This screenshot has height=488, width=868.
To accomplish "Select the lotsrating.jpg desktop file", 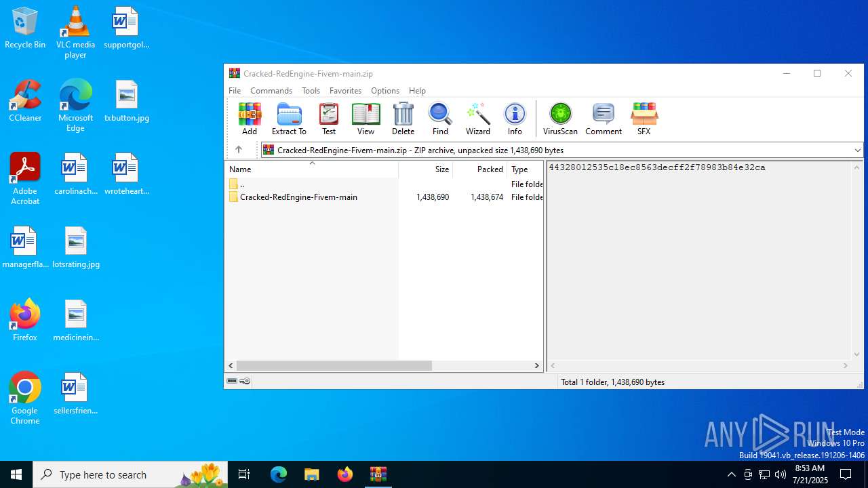I will [76, 248].
